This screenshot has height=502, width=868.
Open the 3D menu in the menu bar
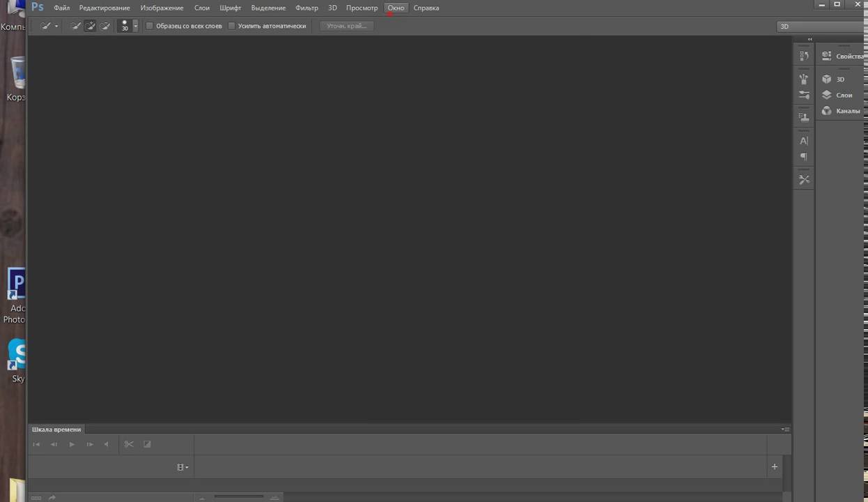click(x=332, y=8)
